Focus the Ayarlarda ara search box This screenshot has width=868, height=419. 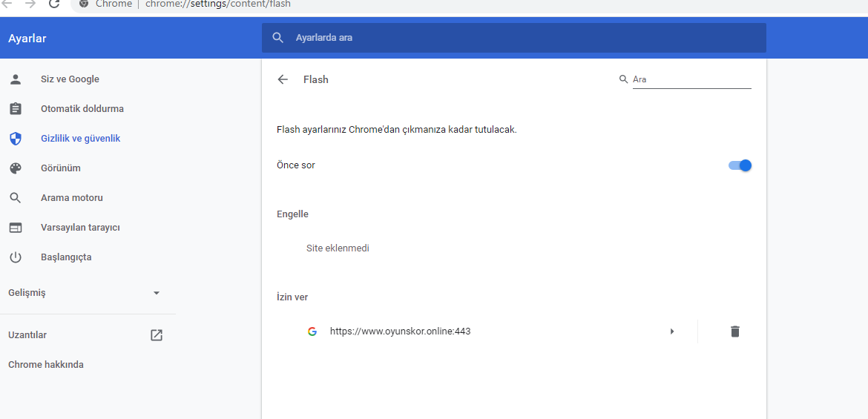pyautogui.click(x=513, y=38)
